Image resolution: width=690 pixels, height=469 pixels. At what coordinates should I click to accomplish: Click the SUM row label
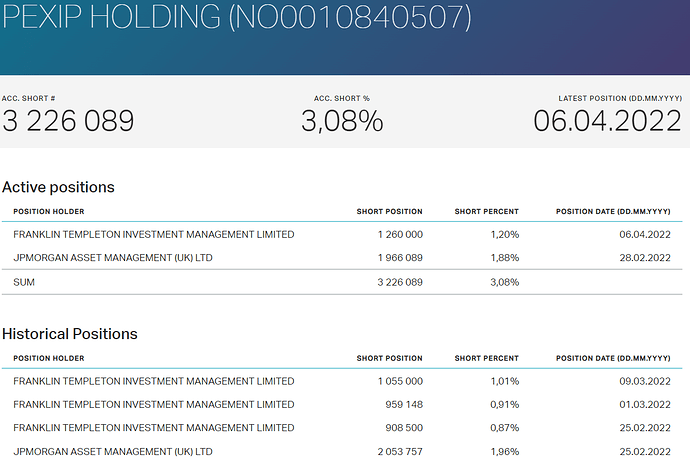tap(24, 282)
